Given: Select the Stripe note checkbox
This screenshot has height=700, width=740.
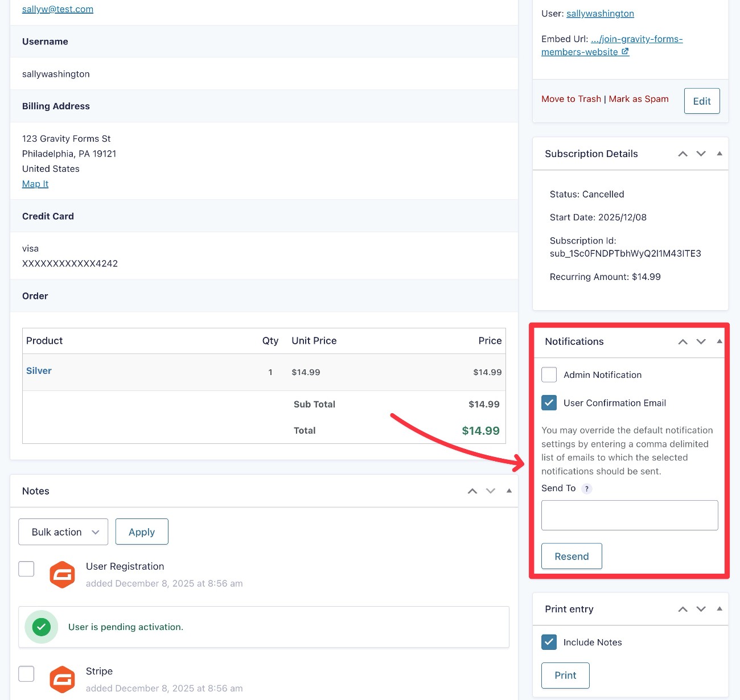Looking at the screenshot, I should point(26,674).
